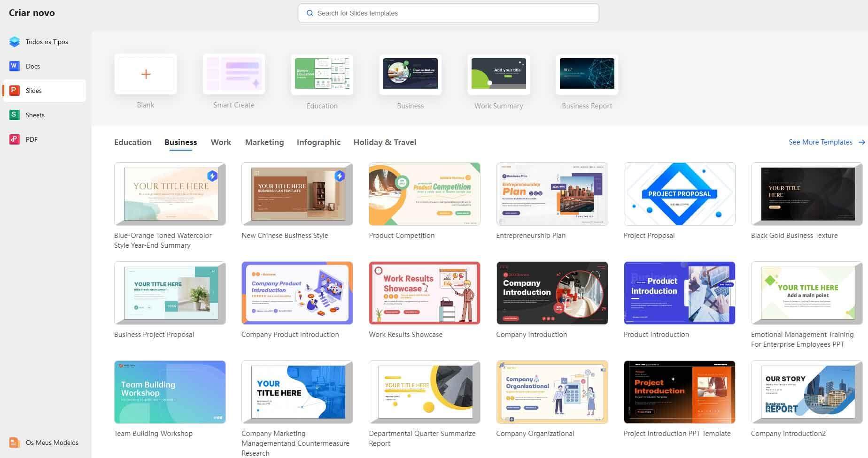Select Docs in the sidebar
The width and height of the screenshot is (868, 458).
[45, 66]
